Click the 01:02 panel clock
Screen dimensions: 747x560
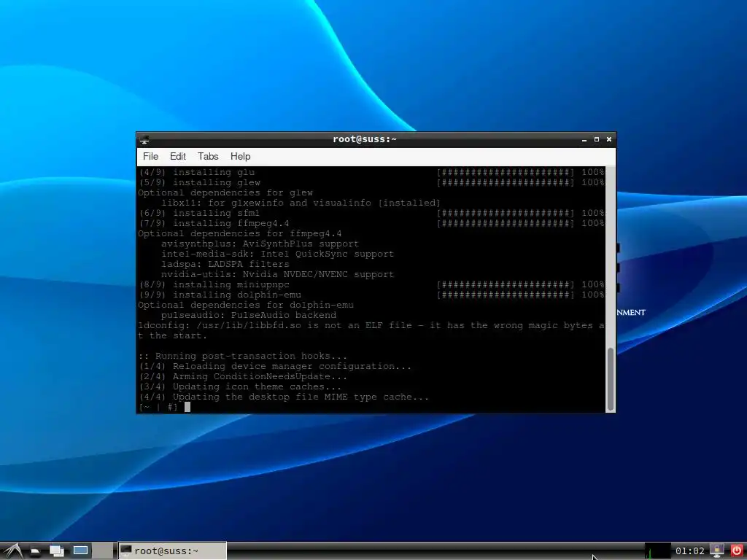[689, 551]
